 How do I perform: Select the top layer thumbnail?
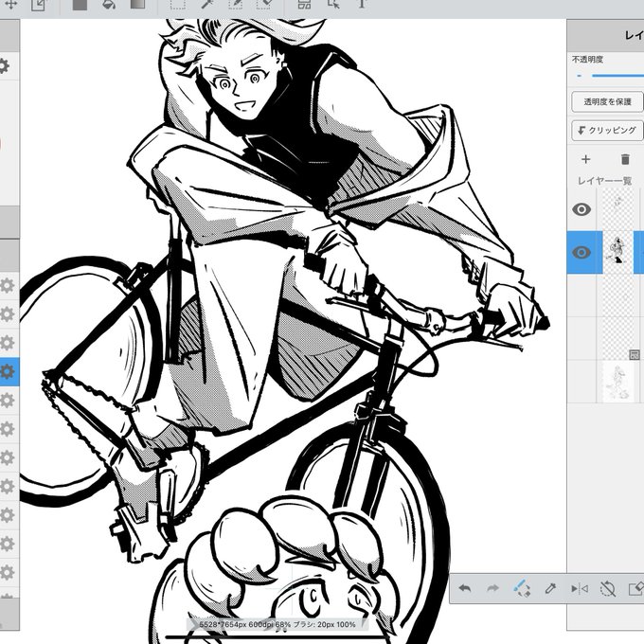617,209
